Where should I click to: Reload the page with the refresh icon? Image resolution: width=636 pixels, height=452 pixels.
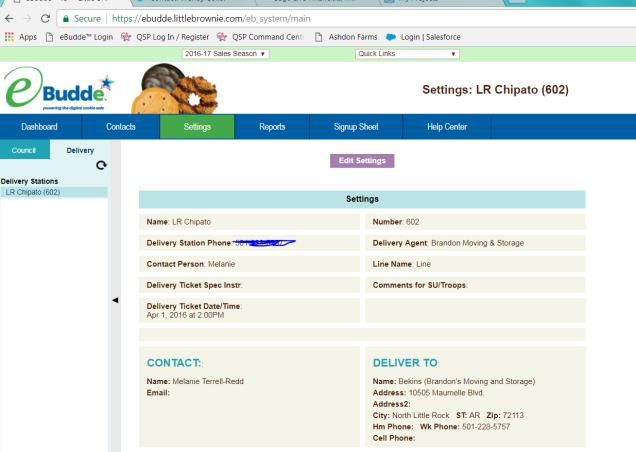point(45,19)
